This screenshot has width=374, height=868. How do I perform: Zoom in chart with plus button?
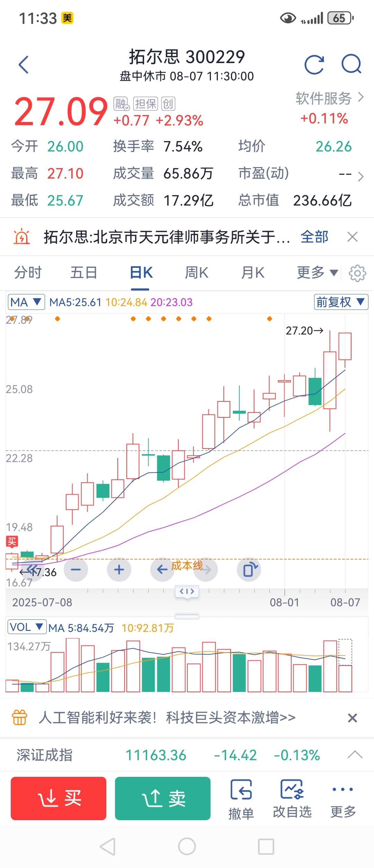click(x=119, y=570)
